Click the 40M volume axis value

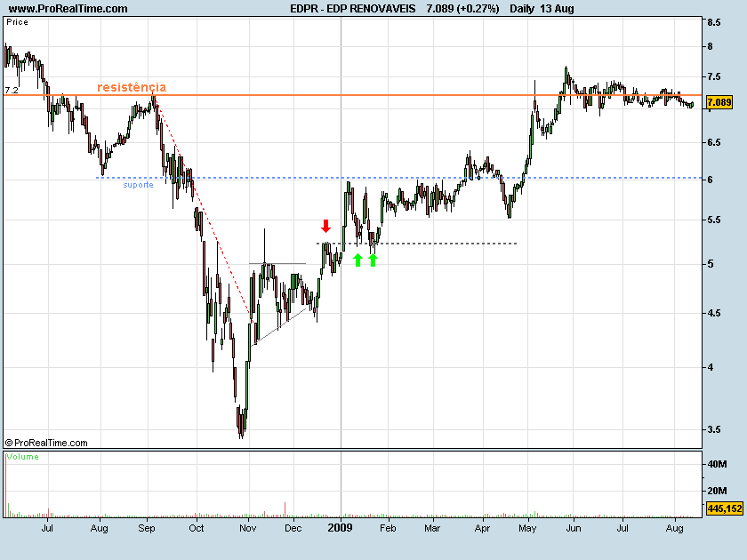717,464
